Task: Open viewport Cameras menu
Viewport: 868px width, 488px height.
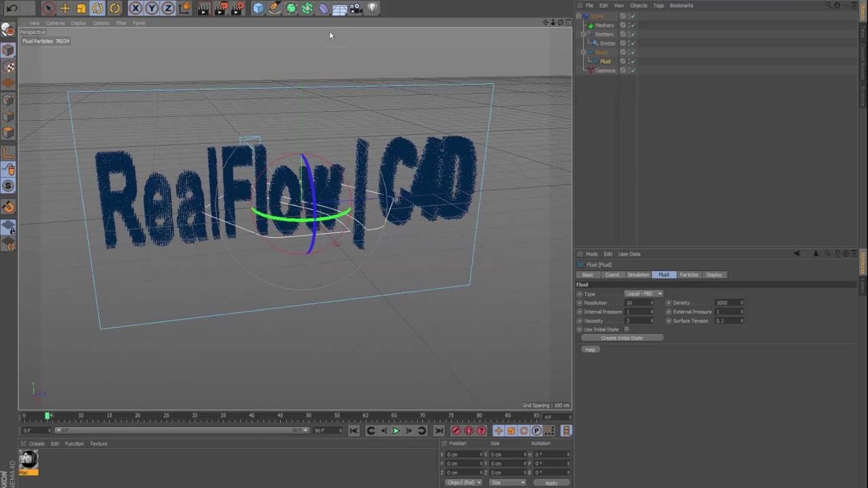Action: pyautogui.click(x=55, y=23)
